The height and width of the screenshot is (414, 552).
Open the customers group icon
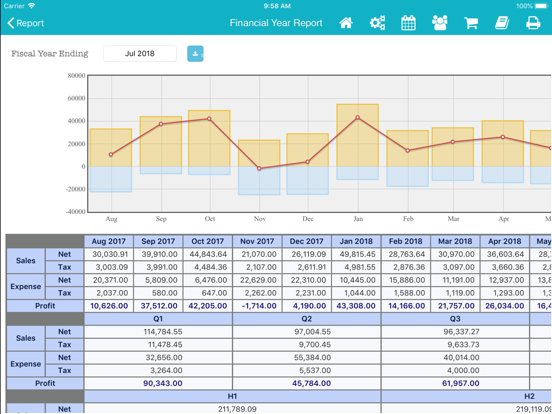coord(440,23)
